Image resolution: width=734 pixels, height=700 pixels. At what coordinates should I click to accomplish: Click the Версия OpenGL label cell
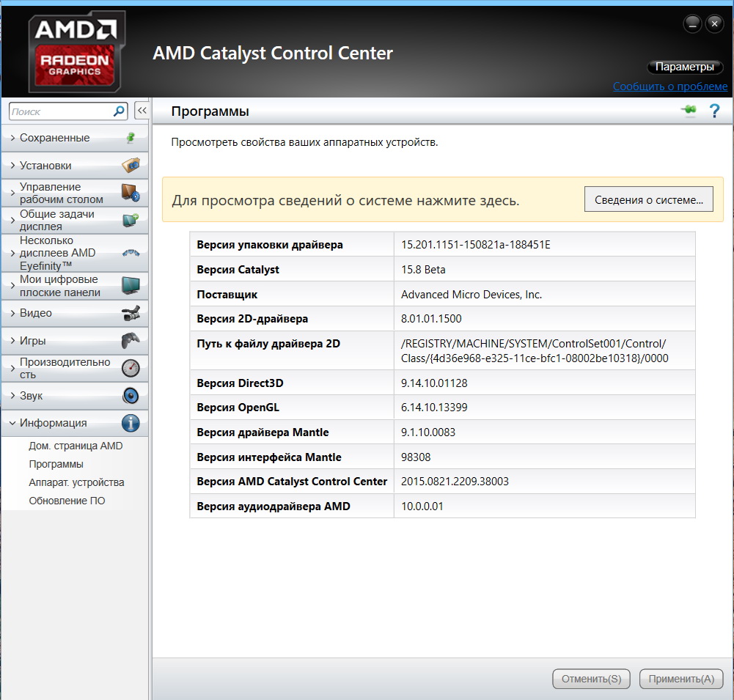[292, 408]
